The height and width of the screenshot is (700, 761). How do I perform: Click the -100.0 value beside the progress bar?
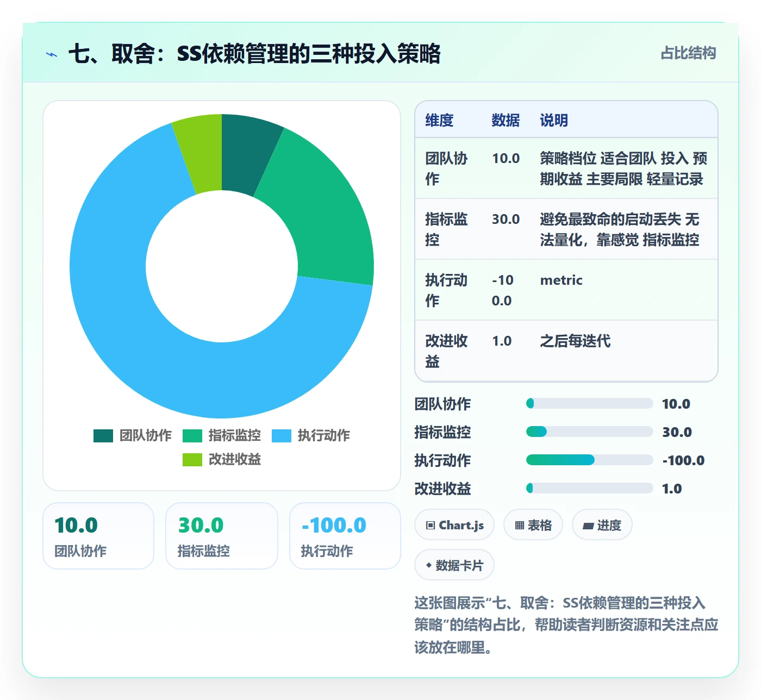coord(683,460)
